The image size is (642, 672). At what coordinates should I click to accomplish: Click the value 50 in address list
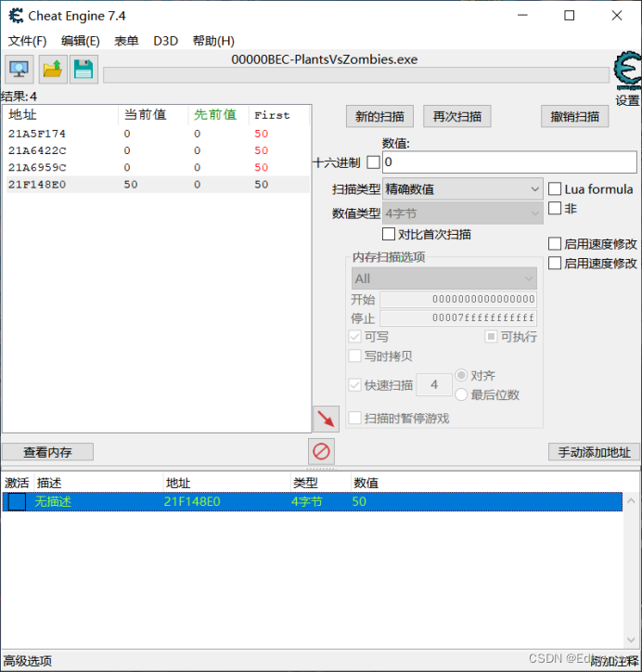pyautogui.click(x=359, y=501)
